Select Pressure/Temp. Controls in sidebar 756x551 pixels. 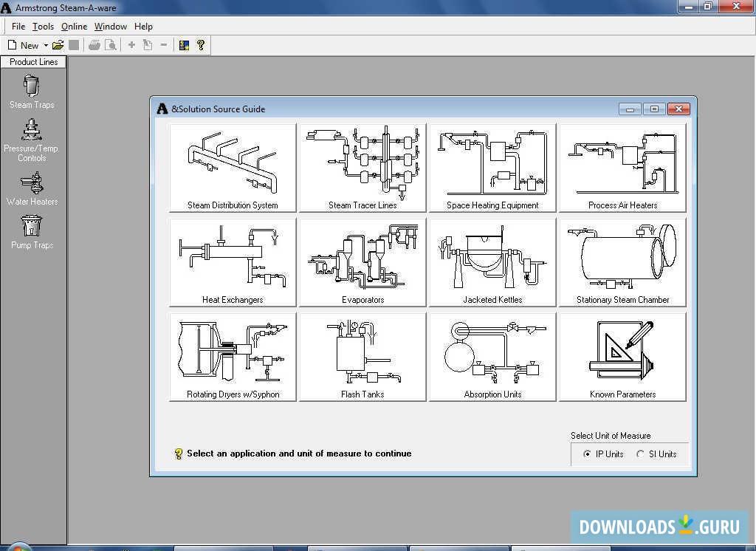coord(32,141)
